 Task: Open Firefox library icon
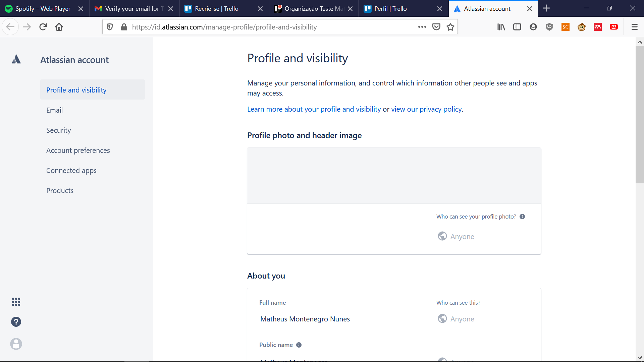[501, 27]
